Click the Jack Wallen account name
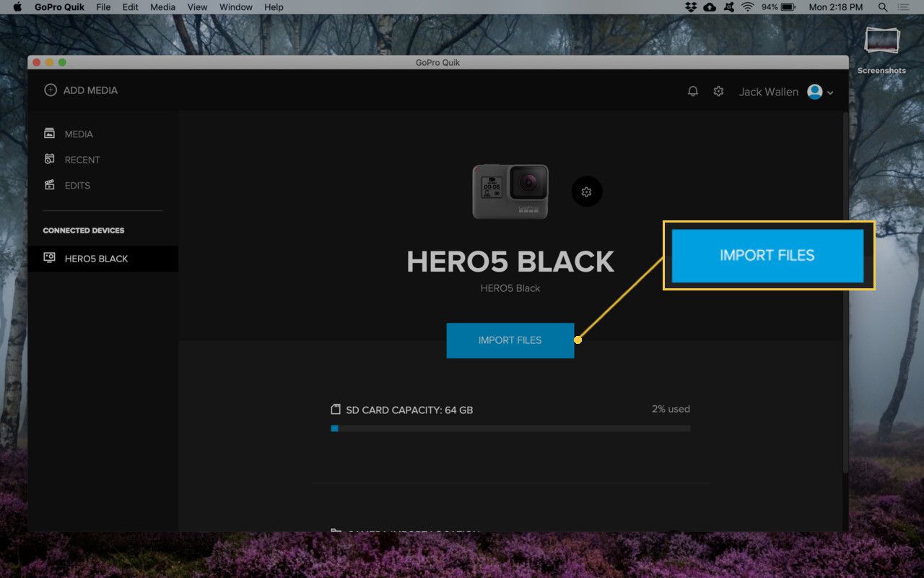 pyautogui.click(x=768, y=92)
